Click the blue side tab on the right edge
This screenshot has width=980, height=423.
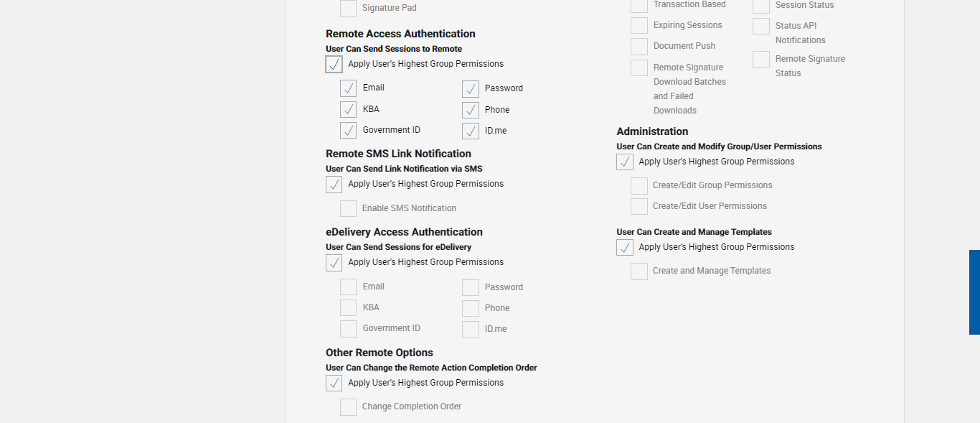[x=974, y=292]
